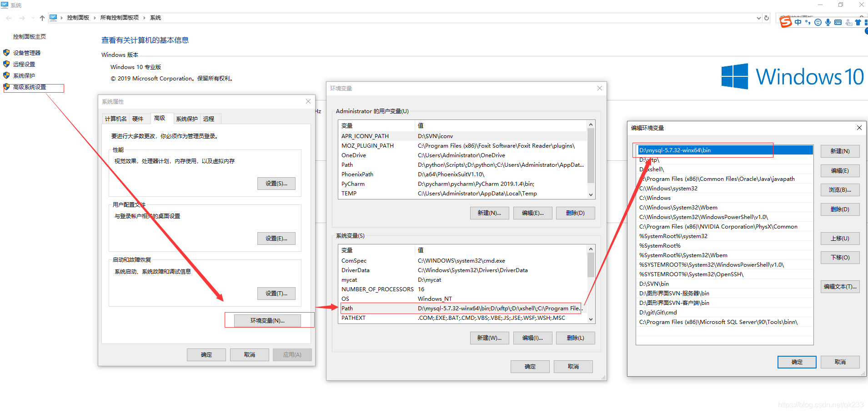Open soft keyboard icon in IME bar
Screen dimensions: 868x413
point(838,22)
